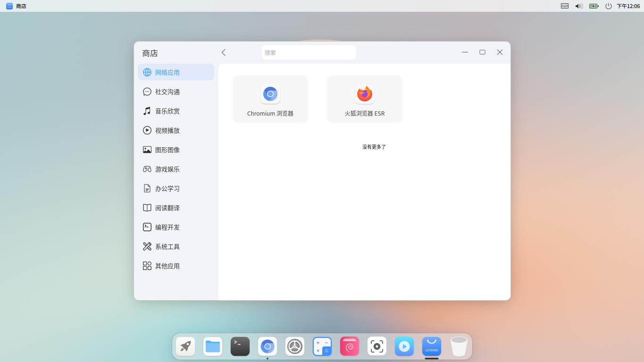Click the gamepad icon for 游戏娱乐
Viewport: 644px width, 362px height.
(147, 169)
